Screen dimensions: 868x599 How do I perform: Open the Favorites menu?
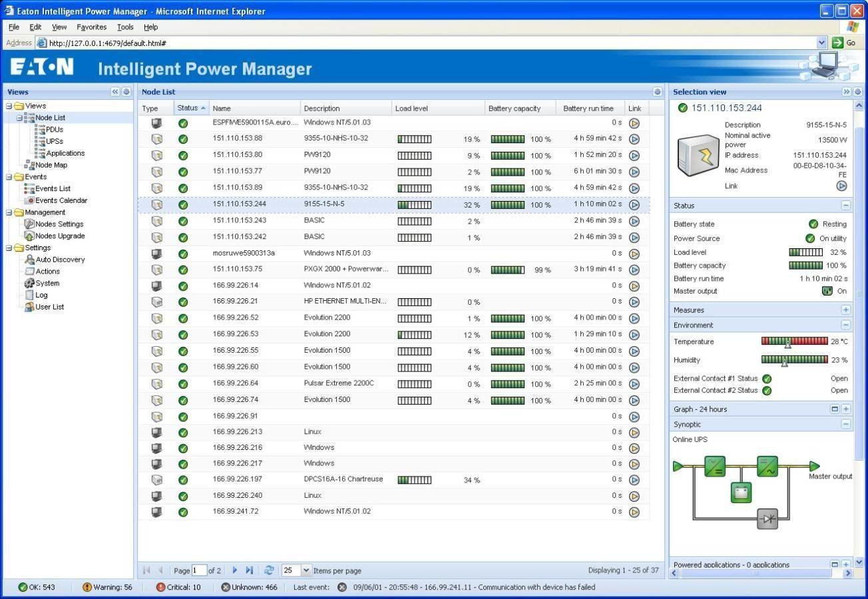pos(91,27)
